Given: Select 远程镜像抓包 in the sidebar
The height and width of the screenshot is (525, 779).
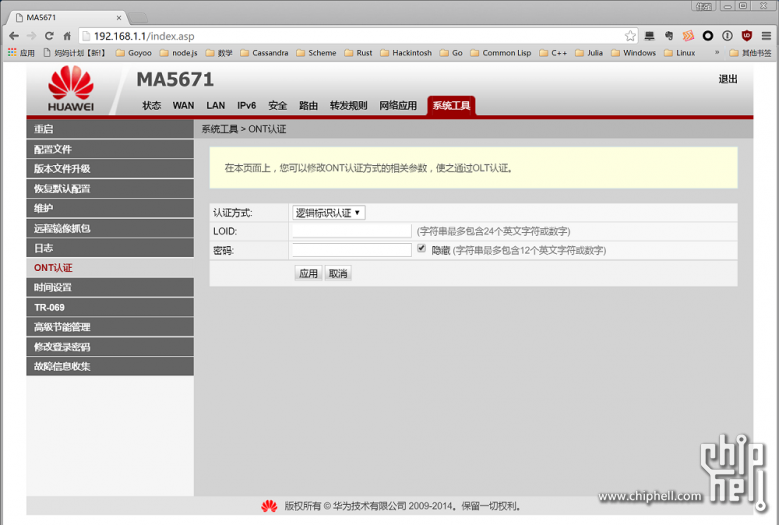Looking at the screenshot, I should coord(110,228).
